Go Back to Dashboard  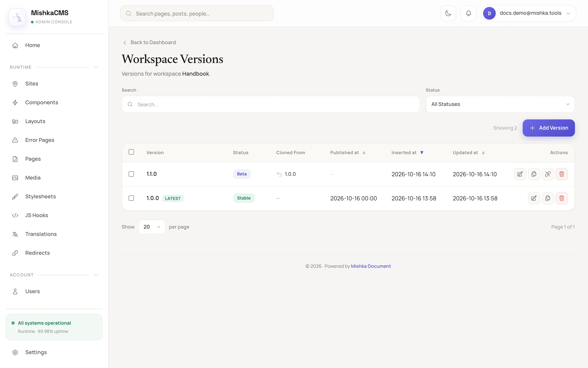pos(149,43)
